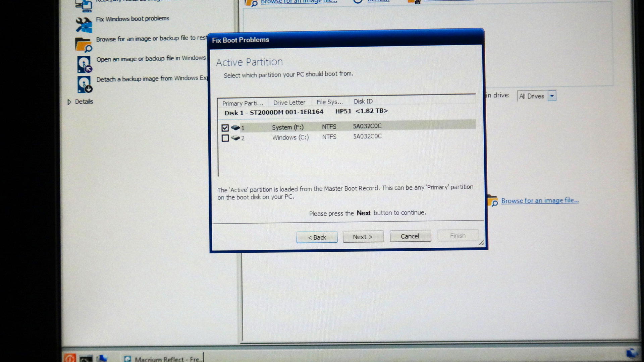
Task: Click the system tray icon at the taskbar's right end
Action: (632, 353)
